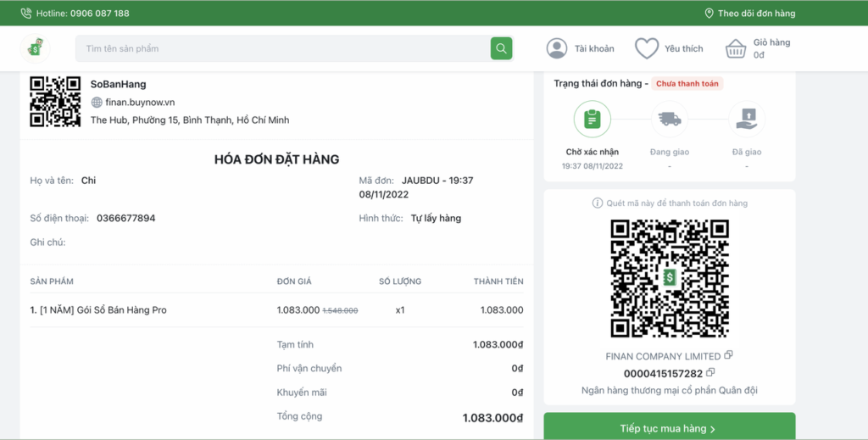
Task: Click Ngân hàng thương mại cổ phần Quân đội
Action: (x=670, y=390)
